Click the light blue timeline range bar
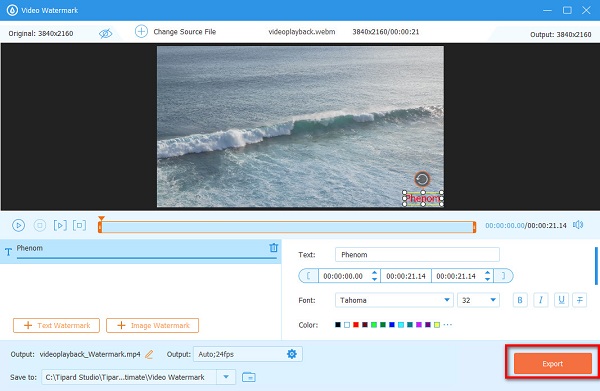Screen dimensions: 600x391 [x=287, y=227]
